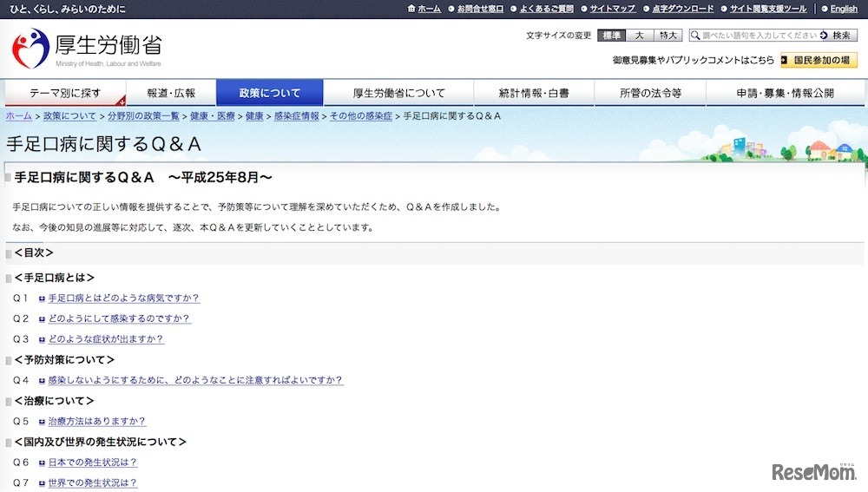
Task: Click the arrow icon beside Q6 link
Action: click(42, 463)
